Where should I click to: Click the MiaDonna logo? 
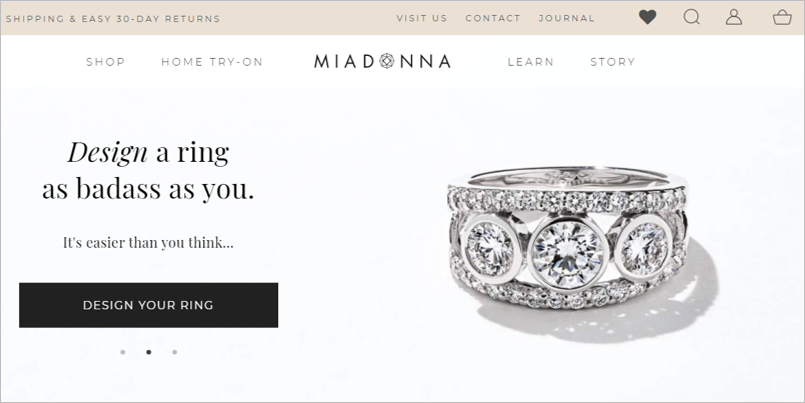click(382, 62)
